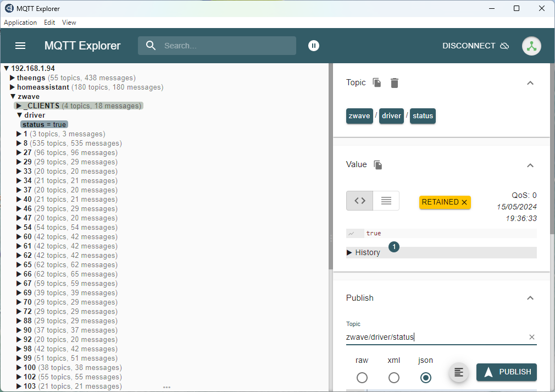The width and height of the screenshot is (555, 392).
Task: Expand node 90 (37 topics)
Action: [19, 330]
